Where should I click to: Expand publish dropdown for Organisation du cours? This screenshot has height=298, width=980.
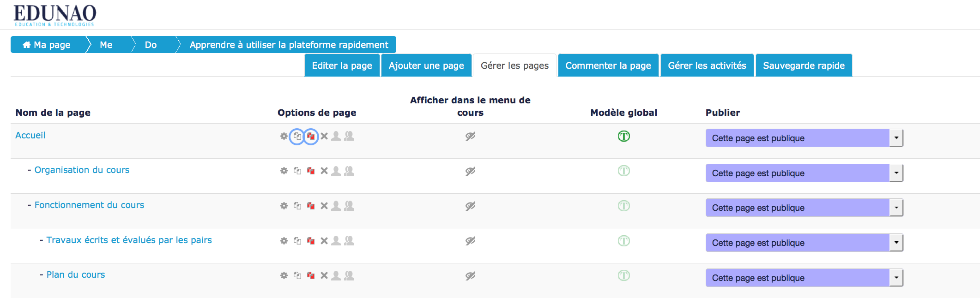click(895, 173)
